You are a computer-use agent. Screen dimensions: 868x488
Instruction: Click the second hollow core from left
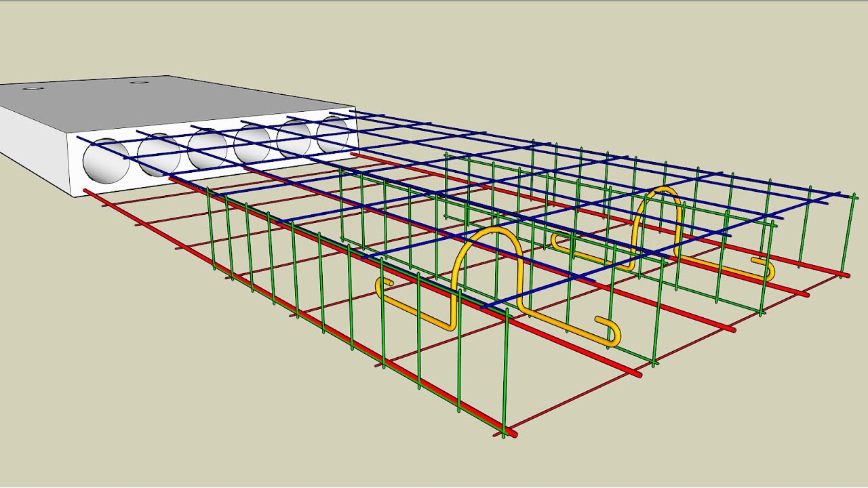159,155
